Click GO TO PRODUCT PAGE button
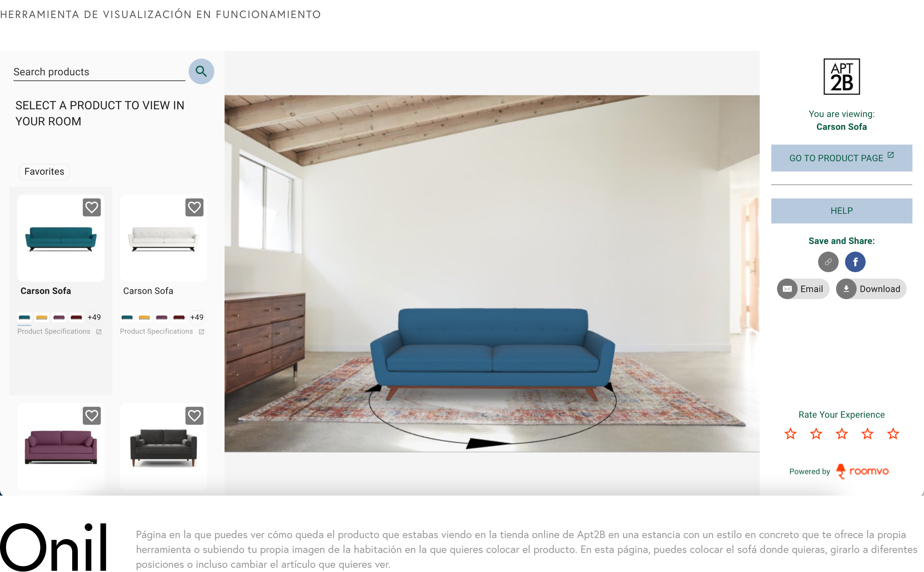This screenshot has width=924, height=572. point(842,158)
